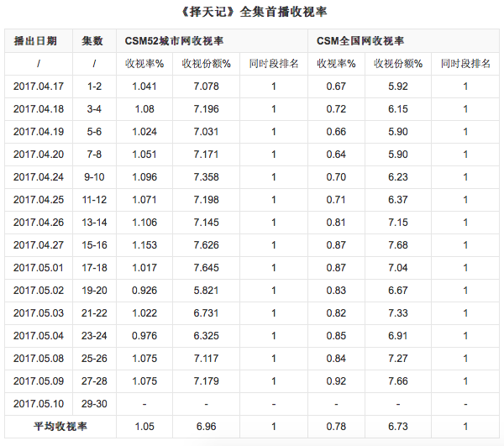Select the 集数 column header
The width and height of the screenshot is (504, 446).
93,40
